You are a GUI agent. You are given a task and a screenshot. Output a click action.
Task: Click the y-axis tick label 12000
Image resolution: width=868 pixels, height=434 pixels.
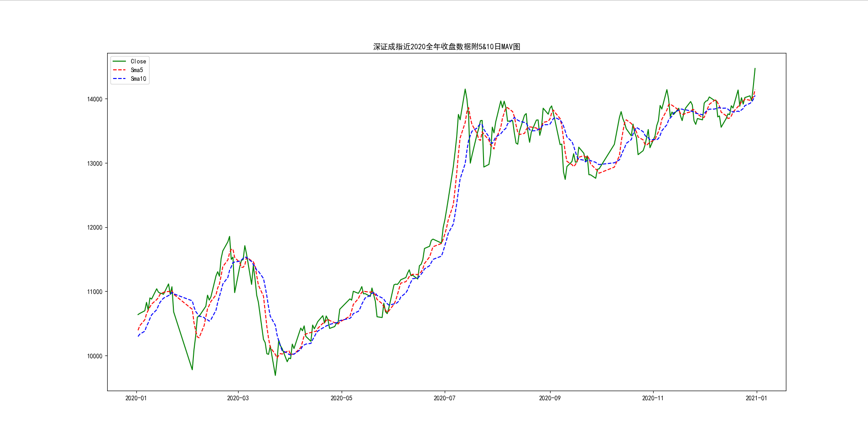pos(95,228)
